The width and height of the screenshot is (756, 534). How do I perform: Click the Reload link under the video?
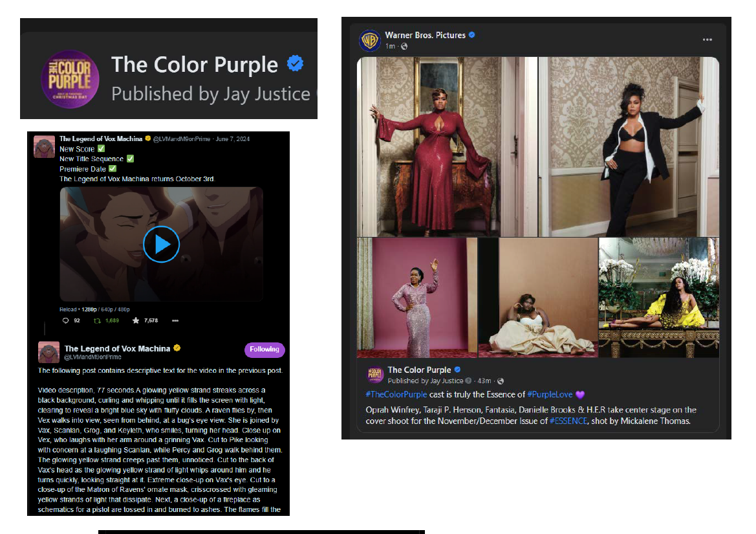coord(68,309)
